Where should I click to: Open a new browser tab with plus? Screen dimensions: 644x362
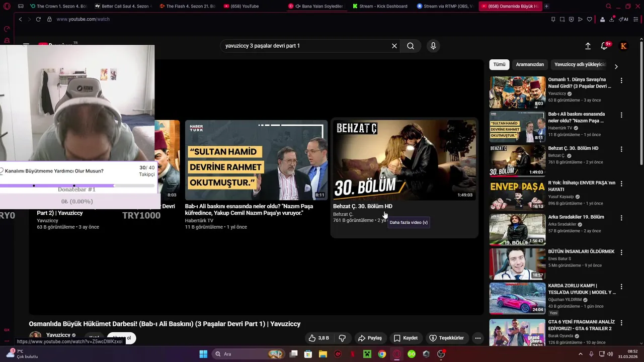pyautogui.click(x=546, y=6)
